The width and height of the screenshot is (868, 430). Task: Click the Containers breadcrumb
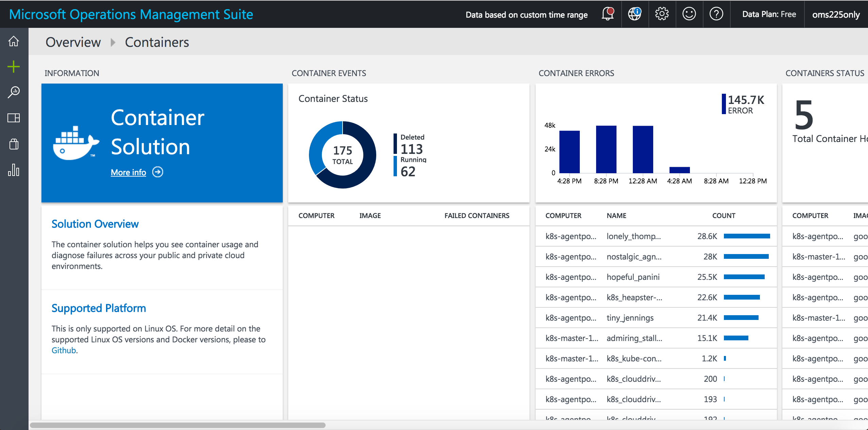157,42
